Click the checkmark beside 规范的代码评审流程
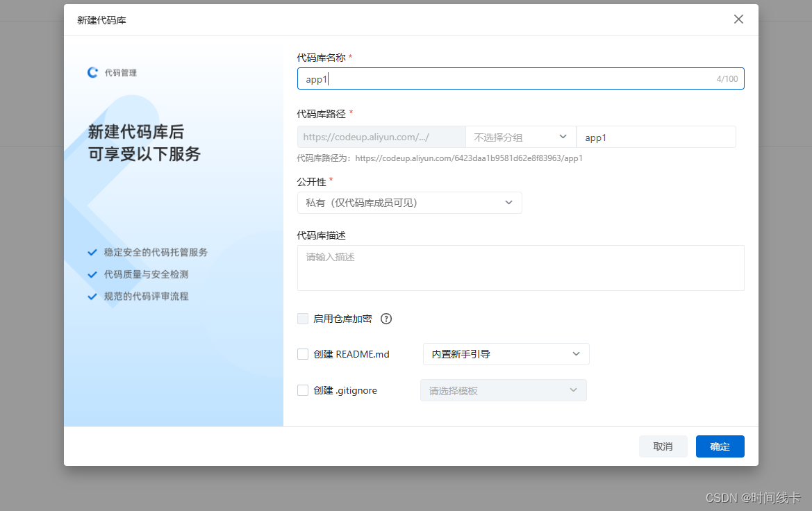Viewport: 812px width, 511px height. pos(92,296)
